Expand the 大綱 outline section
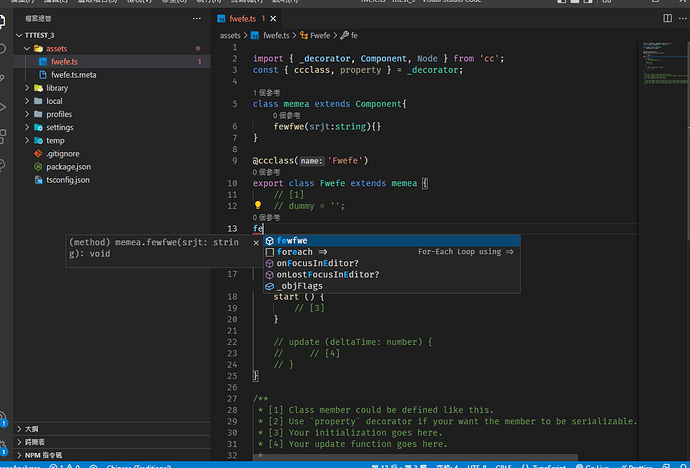Screen dimensions: 690x468 click(x=32, y=428)
